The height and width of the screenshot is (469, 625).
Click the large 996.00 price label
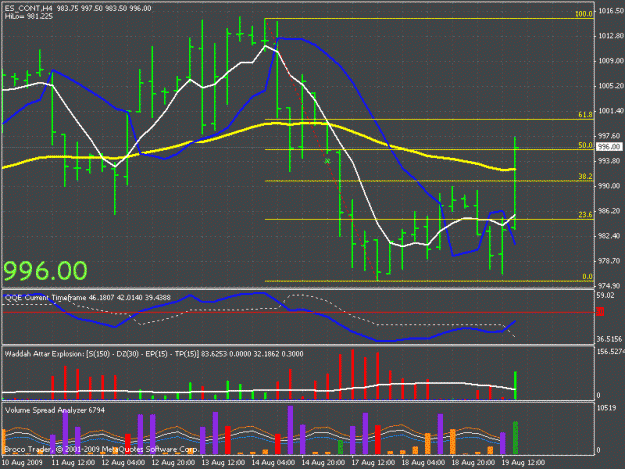(45, 271)
